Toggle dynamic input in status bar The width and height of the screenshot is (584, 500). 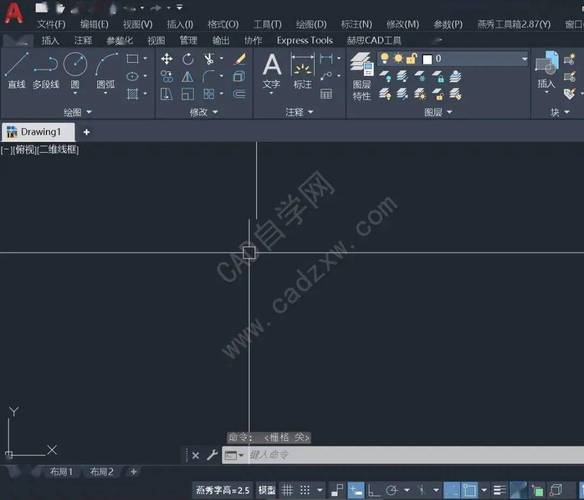pos(355,490)
